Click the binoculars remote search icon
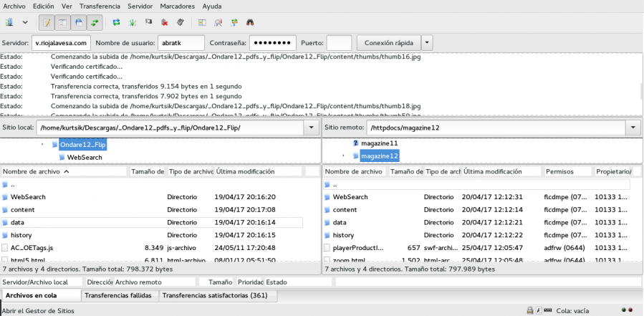 pyautogui.click(x=250, y=23)
